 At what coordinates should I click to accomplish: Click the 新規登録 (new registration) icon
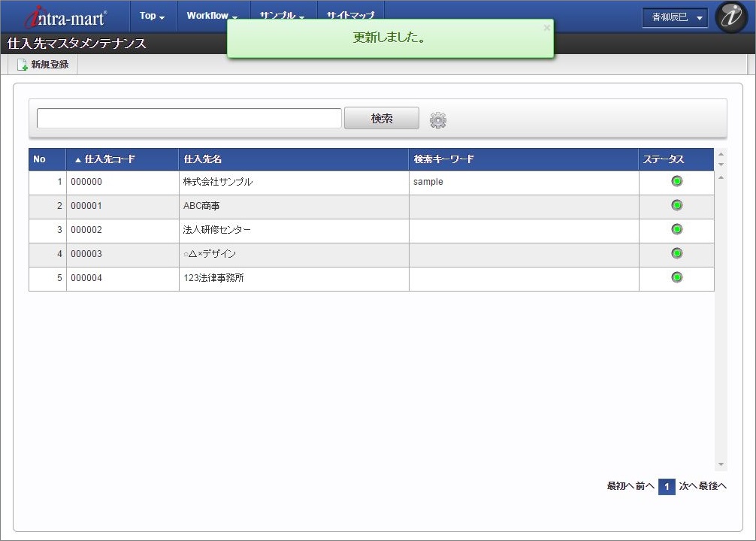pyautogui.click(x=42, y=64)
